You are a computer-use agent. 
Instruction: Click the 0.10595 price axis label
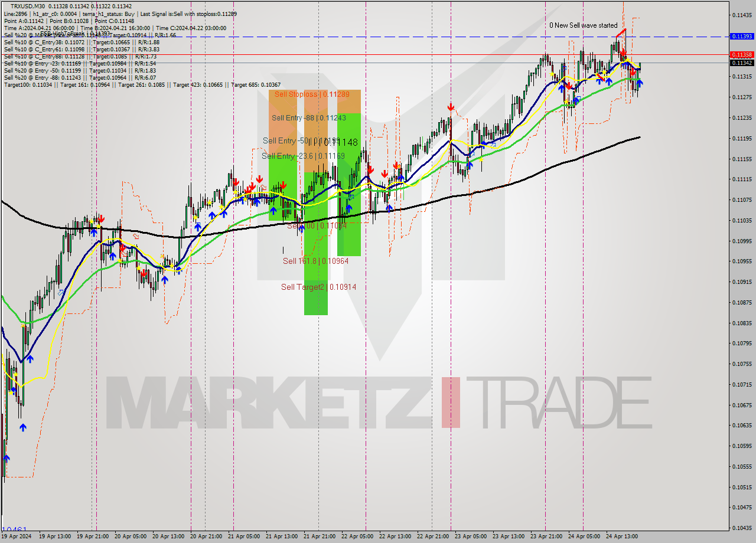tap(742, 446)
